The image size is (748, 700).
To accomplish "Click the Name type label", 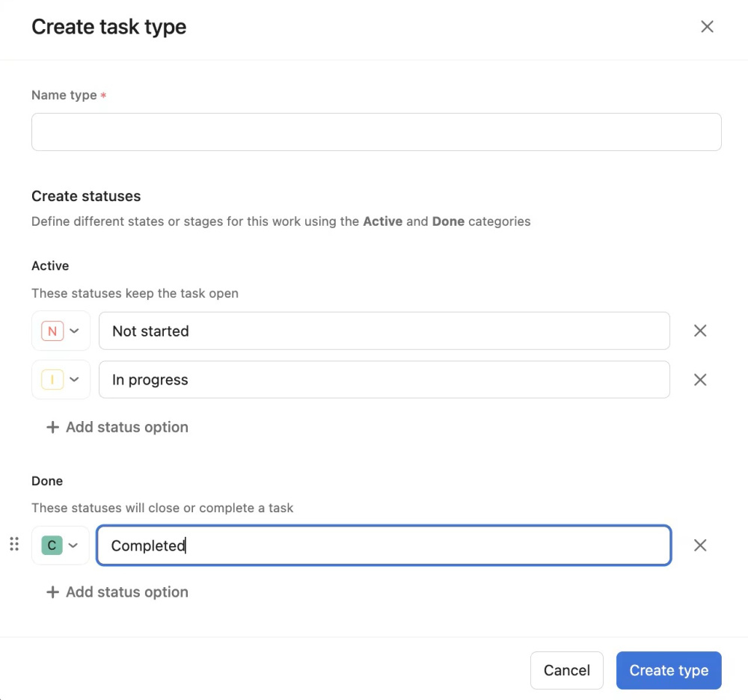I will click(64, 96).
